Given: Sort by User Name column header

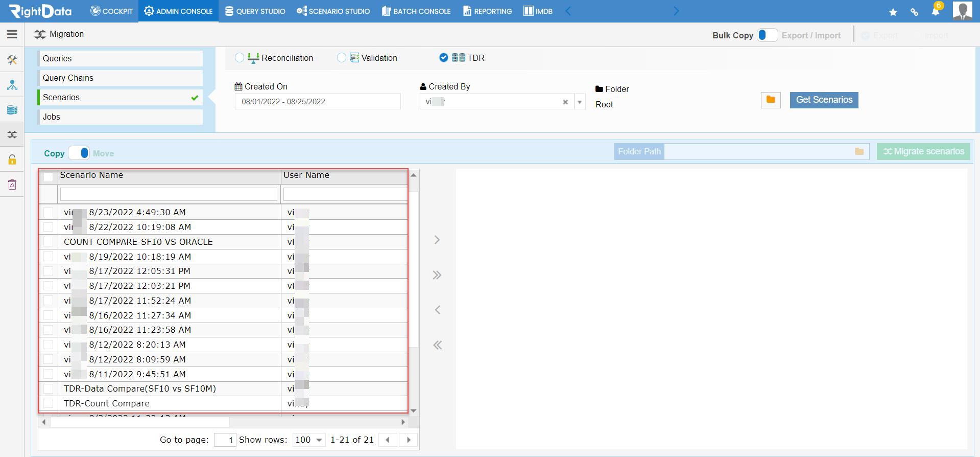Looking at the screenshot, I should pyautogui.click(x=306, y=175).
